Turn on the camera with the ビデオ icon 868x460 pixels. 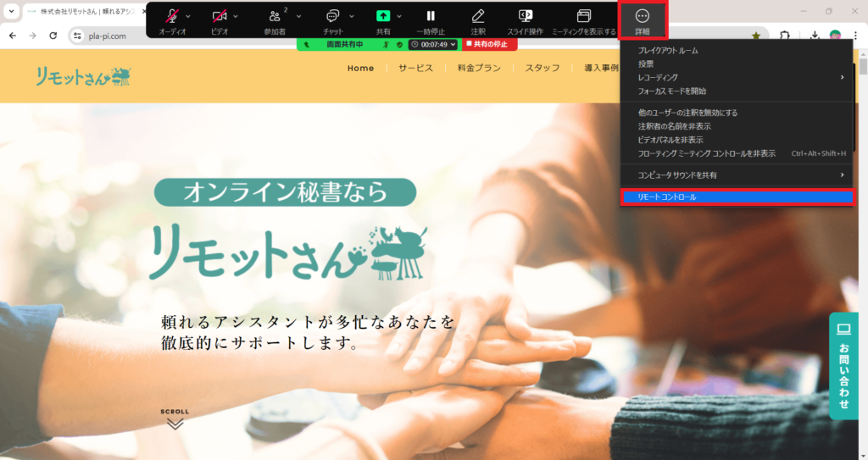coord(220,16)
